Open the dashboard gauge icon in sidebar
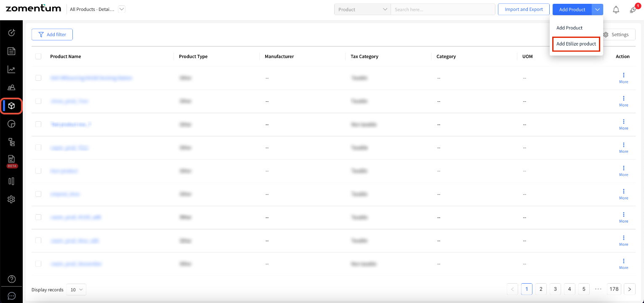This screenshot has width=644, height=303. click(x=11, y=33)
